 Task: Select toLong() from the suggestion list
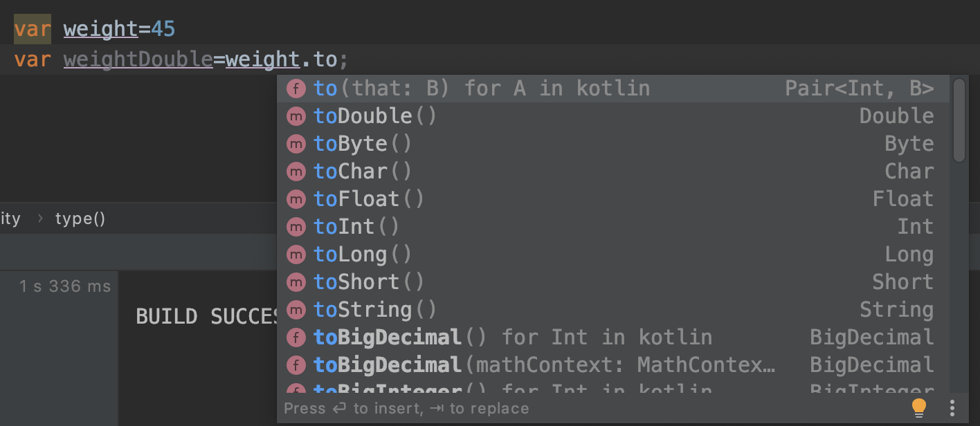(613, 254)
